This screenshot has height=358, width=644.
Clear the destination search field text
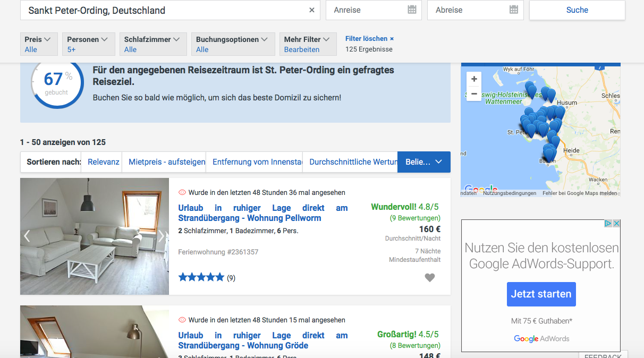pyautogui.click(x=312, y=10)
